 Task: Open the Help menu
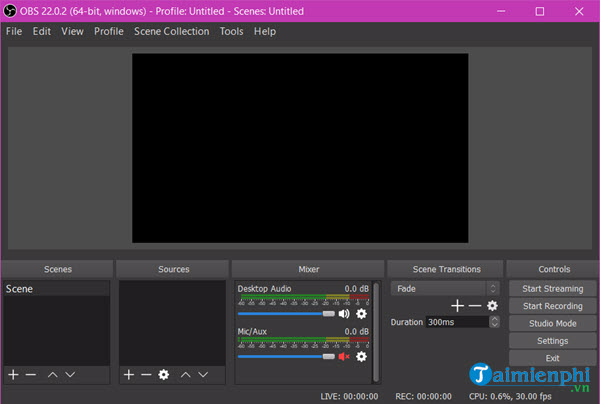(264, 31)
